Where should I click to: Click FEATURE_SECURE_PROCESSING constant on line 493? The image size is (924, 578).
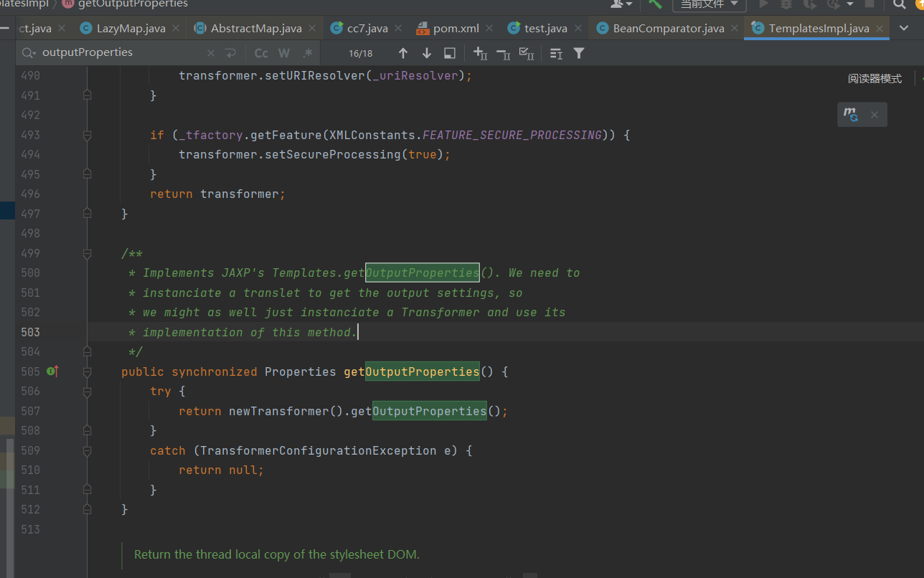pos(512,135)
